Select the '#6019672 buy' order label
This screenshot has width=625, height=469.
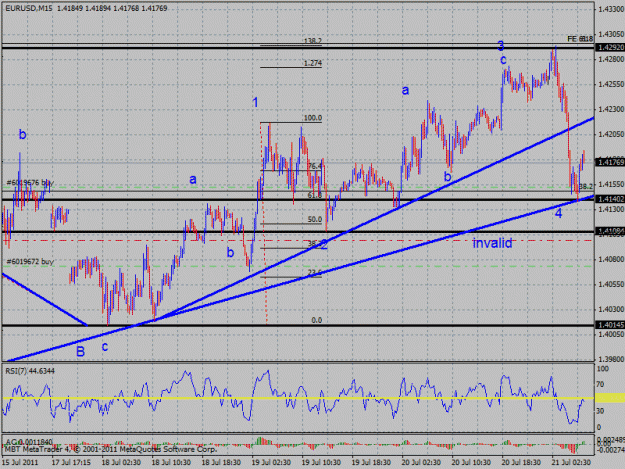[x=30, y=262]
